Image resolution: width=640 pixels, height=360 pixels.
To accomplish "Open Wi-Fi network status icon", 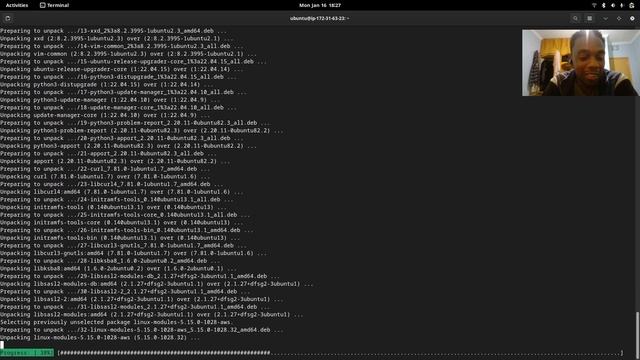I will (594, 5).
